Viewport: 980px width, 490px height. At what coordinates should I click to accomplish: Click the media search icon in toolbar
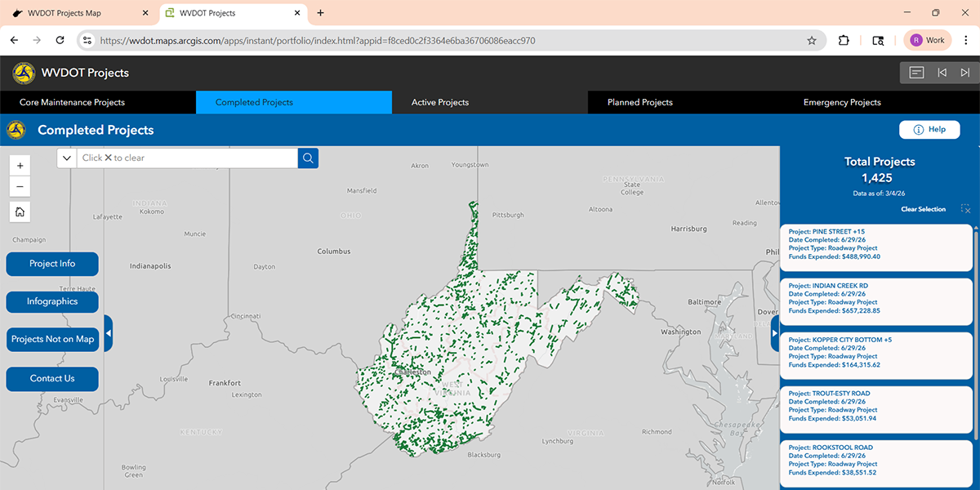879,40
